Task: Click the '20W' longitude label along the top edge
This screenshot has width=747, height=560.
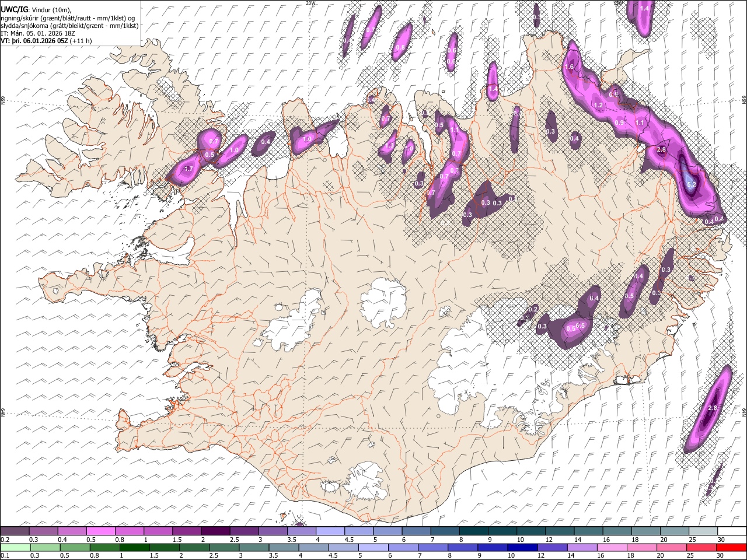Action: (310, 3)
